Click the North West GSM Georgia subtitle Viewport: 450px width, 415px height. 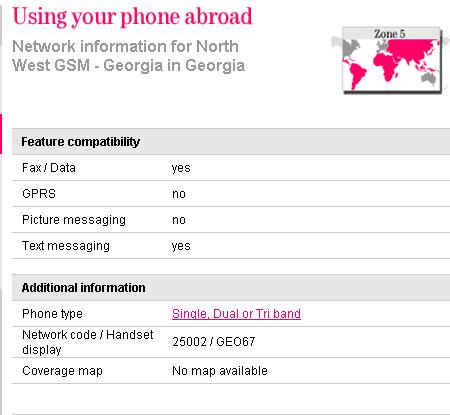(128, 56)
